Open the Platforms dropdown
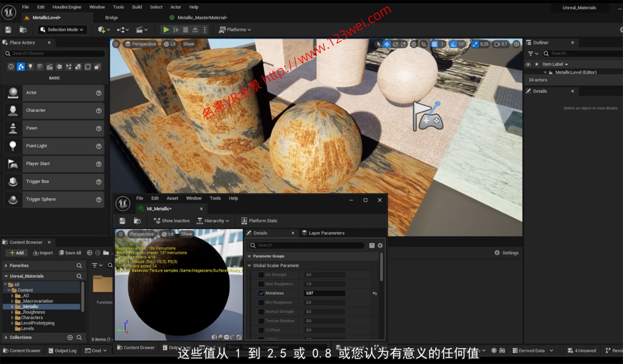Image resolution: width=623 pixels, height=364 pixels. pos(234,29)
